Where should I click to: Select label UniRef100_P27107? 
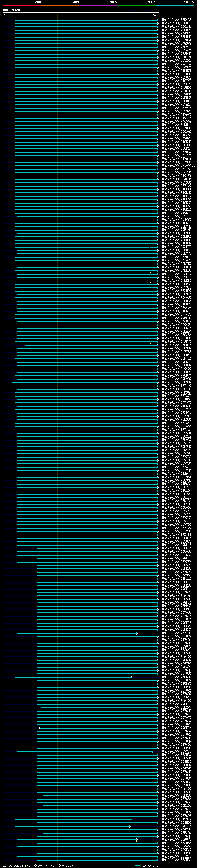tap(177, 186)
